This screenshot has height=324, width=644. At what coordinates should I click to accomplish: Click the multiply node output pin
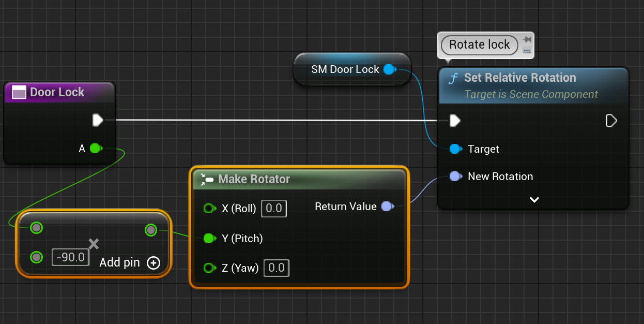[x=150, y=229]
